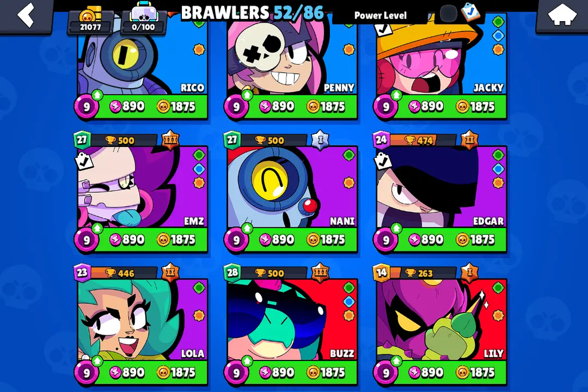
Task: Open the coins balance showing 21077
Action: click(x=90, y=21)
